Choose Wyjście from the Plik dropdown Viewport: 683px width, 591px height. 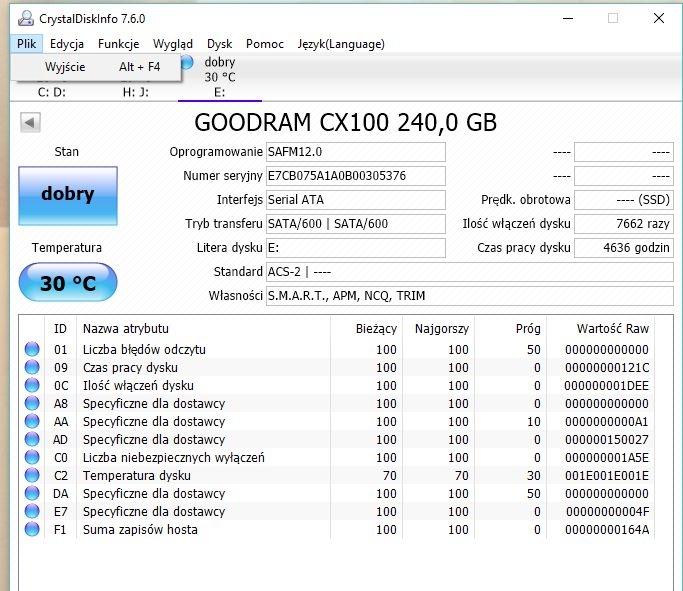point(96,67)
